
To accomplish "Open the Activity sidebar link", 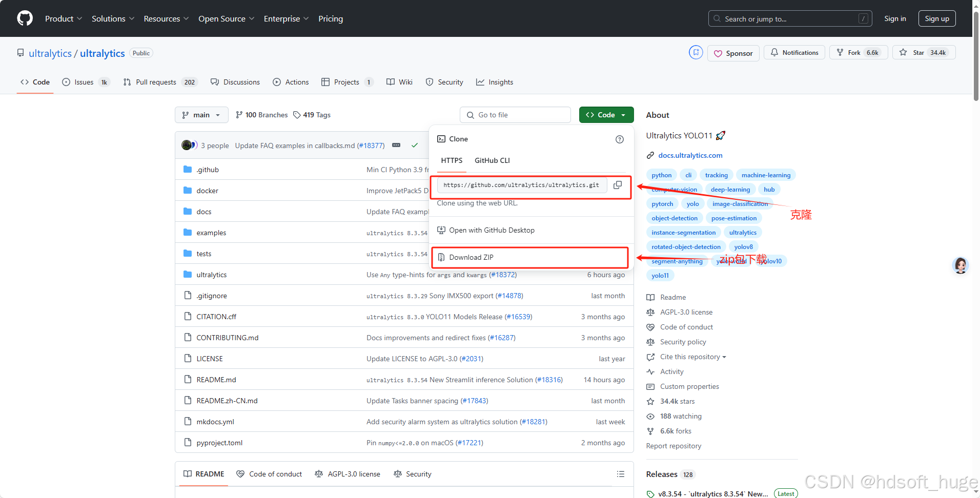I will 671,371.
